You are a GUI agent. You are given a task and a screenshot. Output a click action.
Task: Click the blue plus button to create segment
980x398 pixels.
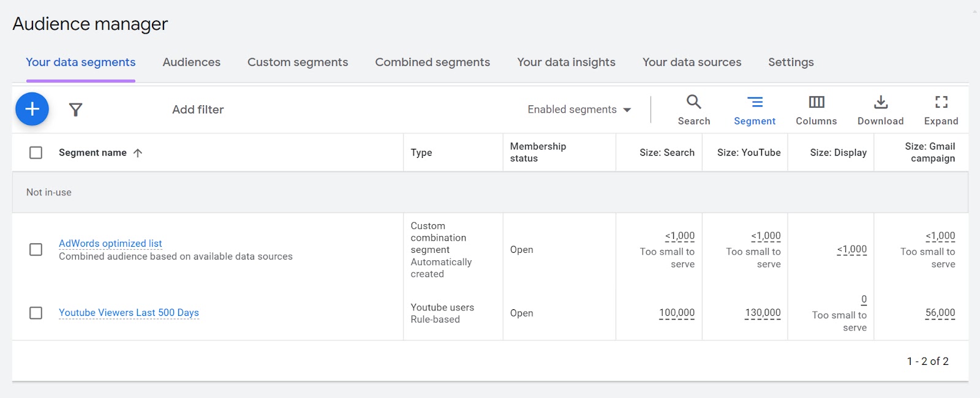[32, 108]
